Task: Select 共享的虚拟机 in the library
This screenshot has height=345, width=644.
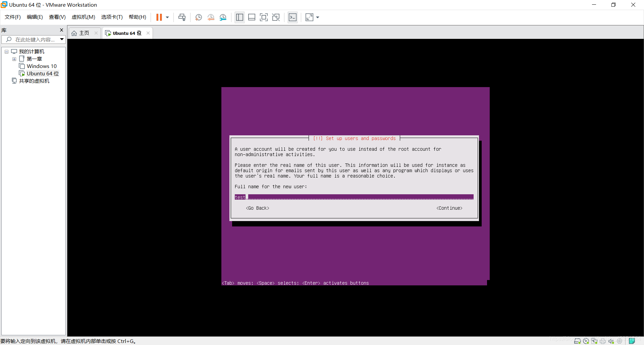Action: coord(34,81)
